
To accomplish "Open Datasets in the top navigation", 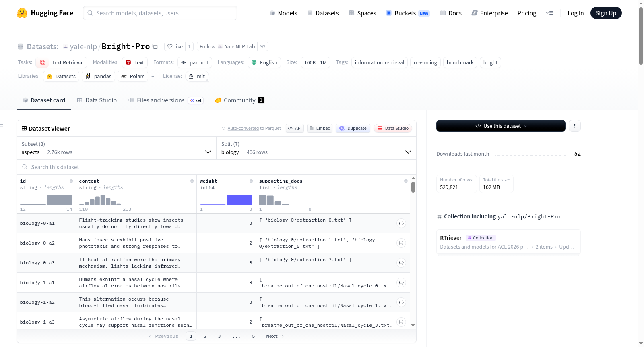I will point(323,13).
